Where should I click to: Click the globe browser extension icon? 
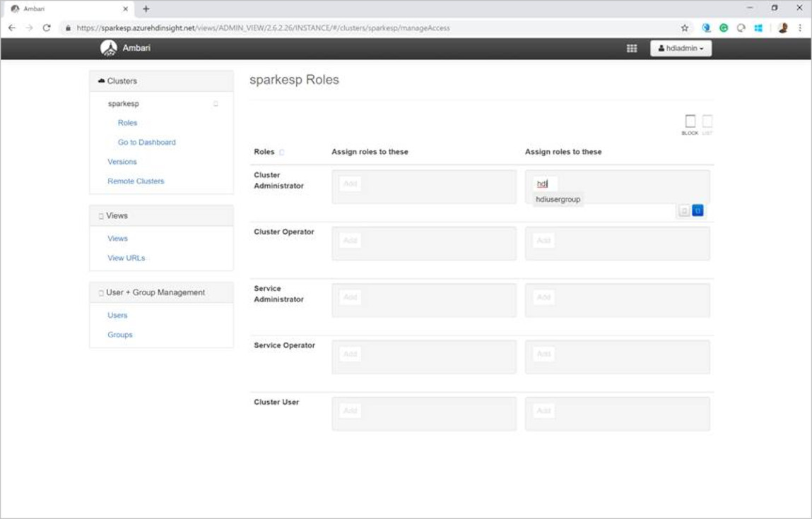pyautogui.click(x=707, y=28)
